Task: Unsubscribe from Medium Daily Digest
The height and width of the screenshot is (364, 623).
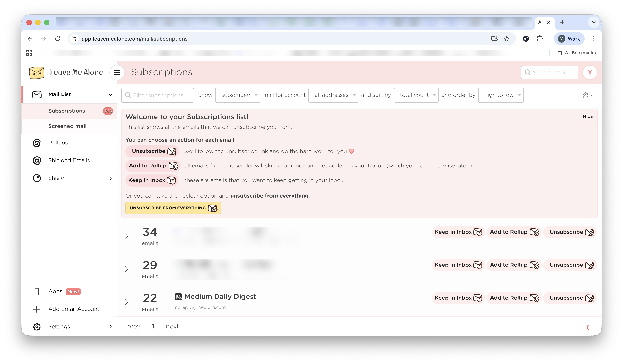Action: [x=570, y=298]
